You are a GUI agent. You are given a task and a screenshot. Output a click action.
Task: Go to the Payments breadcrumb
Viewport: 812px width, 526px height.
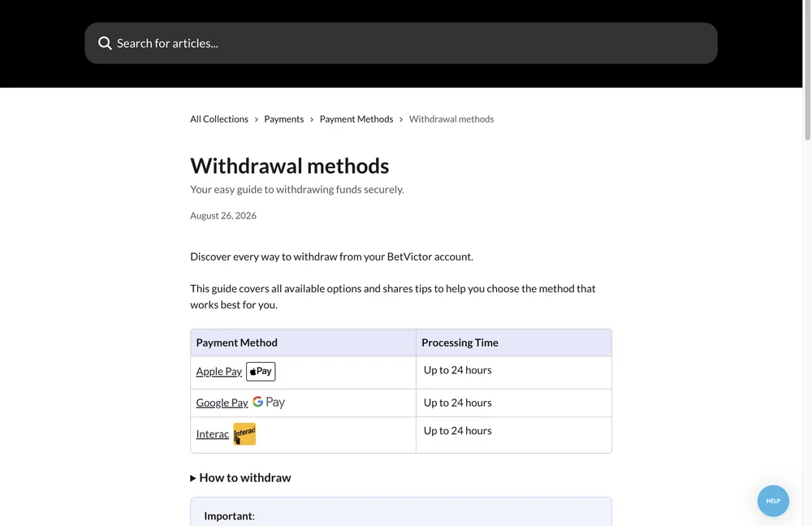pyautogui.click(x=283, y=119)
